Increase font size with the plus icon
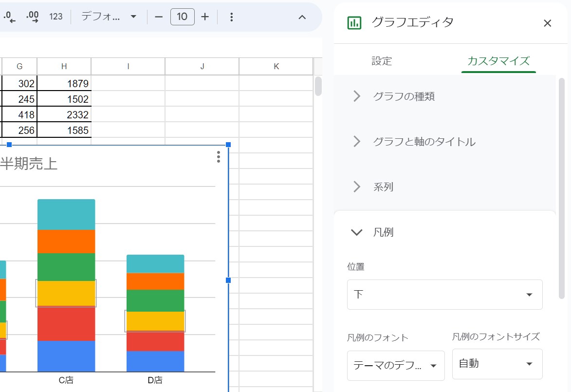571x392 pixels. coord(205,17)
